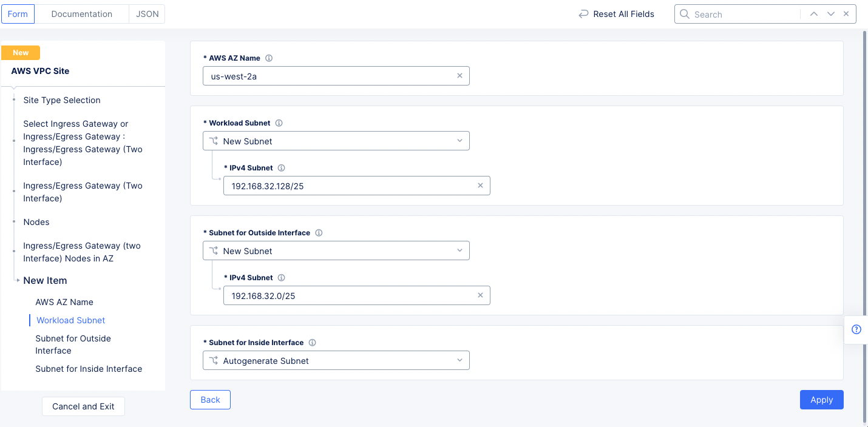The height and width of the screenshot is (427, 868).
Task: Switch to the JSON tab
Action: coord(146,13)
